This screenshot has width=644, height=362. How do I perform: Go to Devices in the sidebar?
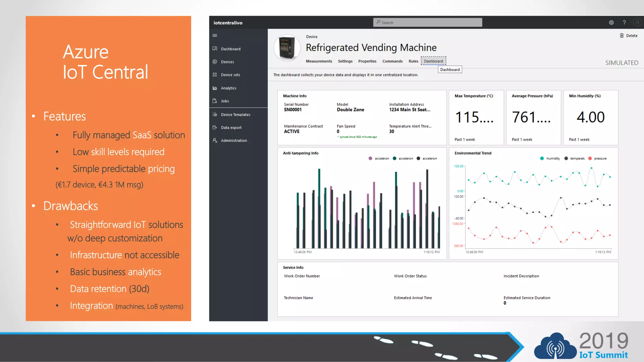227,62
